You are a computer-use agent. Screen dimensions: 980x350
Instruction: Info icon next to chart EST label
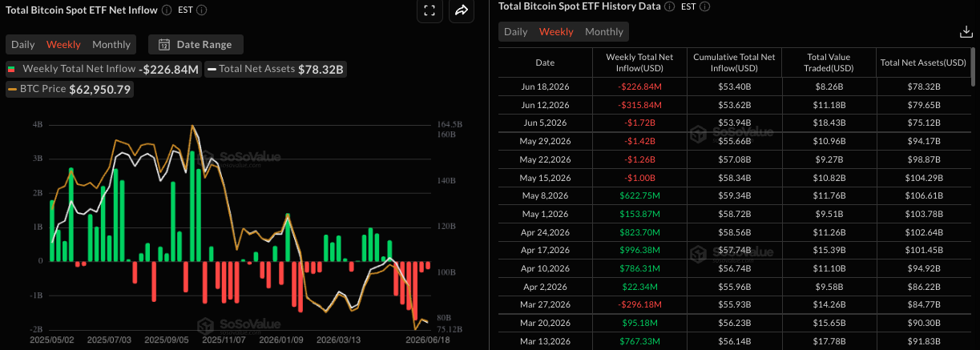click(201, 10)
